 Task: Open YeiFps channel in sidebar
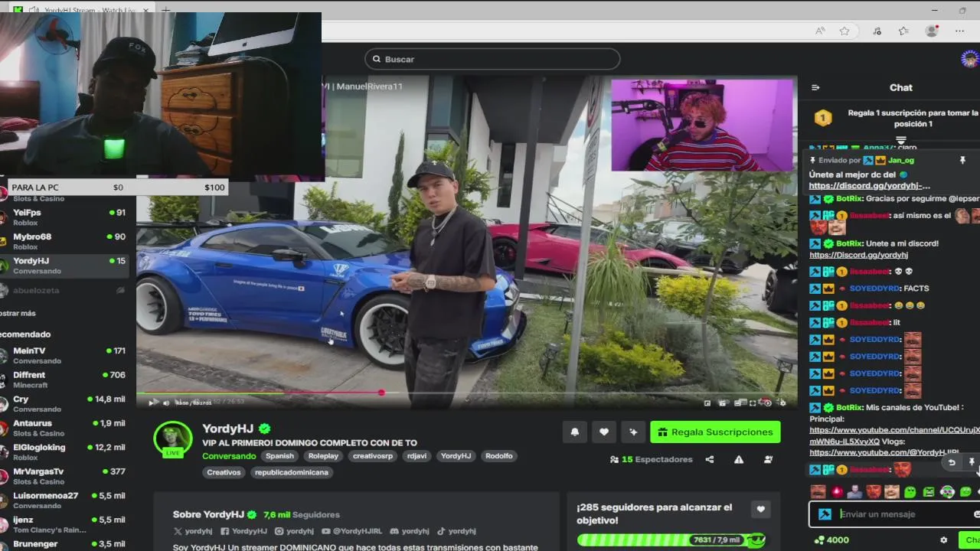(x=63, y=217)
